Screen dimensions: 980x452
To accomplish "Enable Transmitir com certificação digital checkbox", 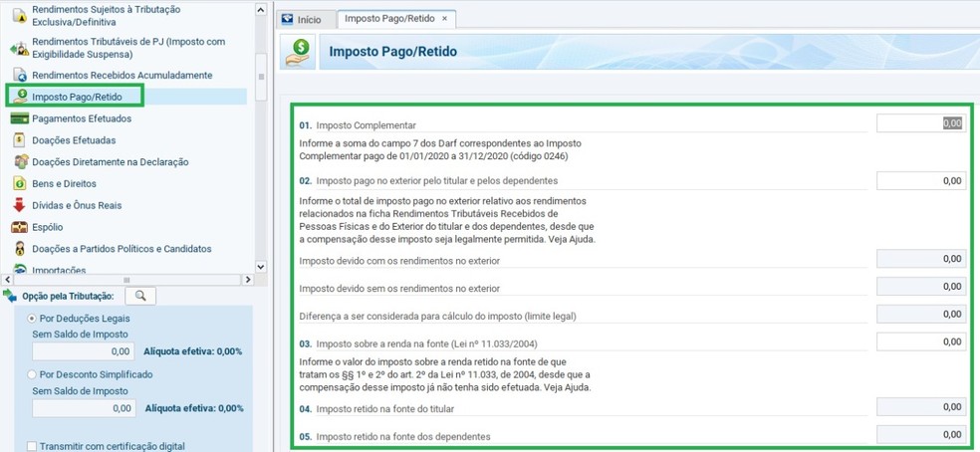I will pos(32,446).
